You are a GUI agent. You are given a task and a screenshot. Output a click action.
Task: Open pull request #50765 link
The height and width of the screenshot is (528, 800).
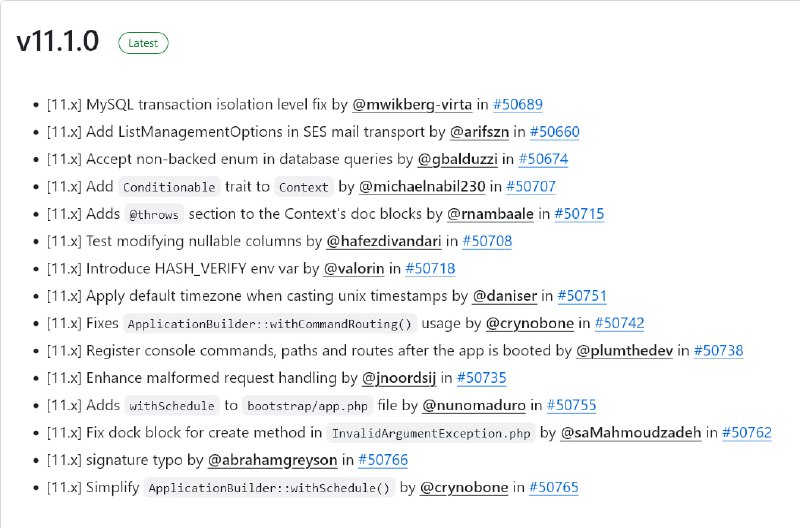click(554, 488)
